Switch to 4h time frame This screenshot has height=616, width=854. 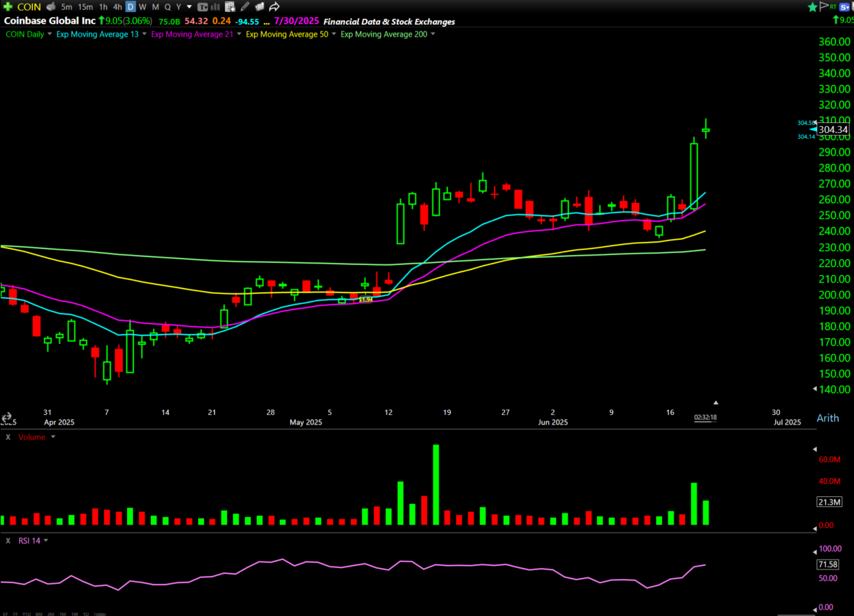click(117, 7)
